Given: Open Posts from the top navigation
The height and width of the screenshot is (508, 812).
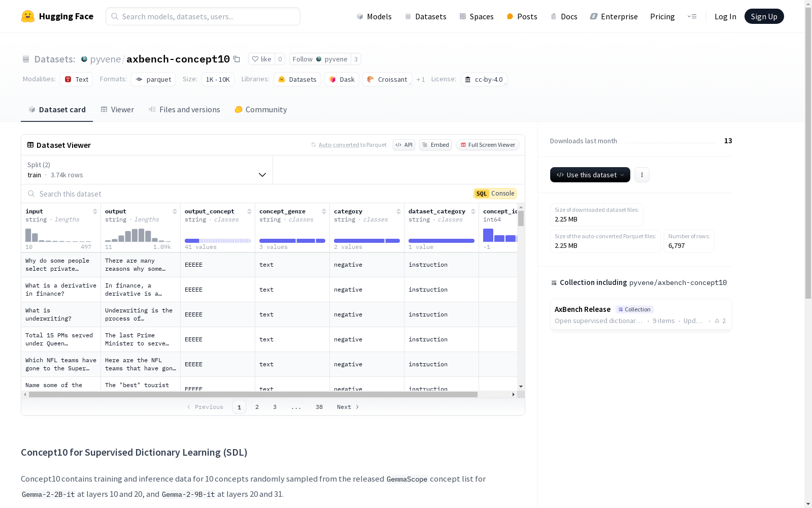Looking at the screenshot, I should tap(522, 16).
